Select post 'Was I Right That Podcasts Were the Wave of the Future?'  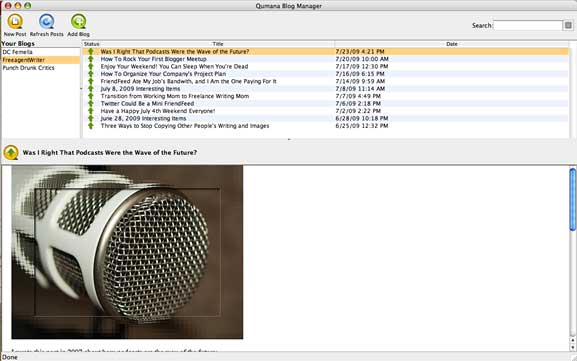175,52
